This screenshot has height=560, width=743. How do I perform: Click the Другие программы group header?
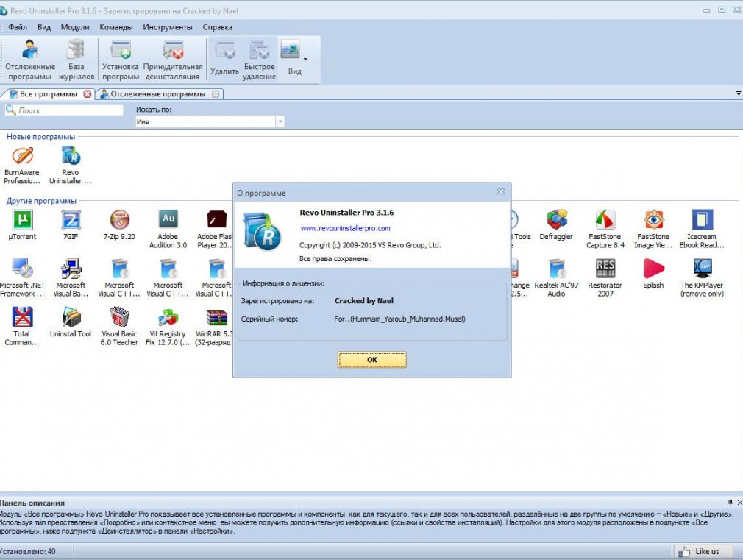[41, 201]
